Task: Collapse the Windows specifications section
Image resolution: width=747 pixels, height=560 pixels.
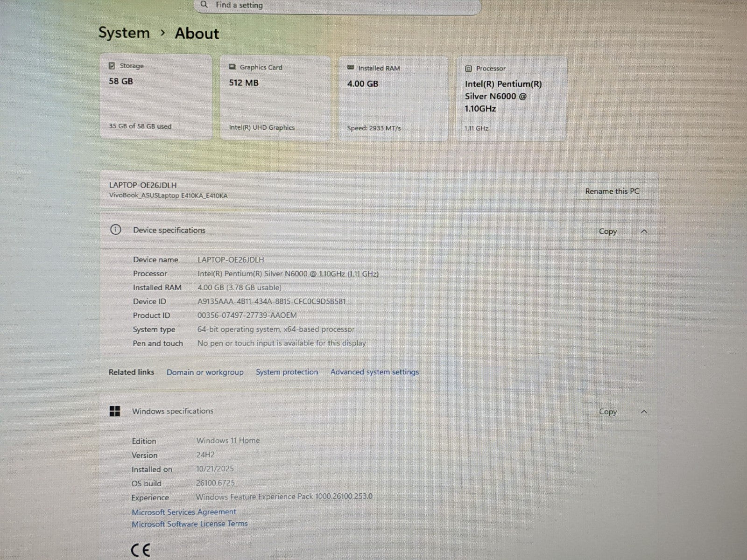Action: click(644, 412)
